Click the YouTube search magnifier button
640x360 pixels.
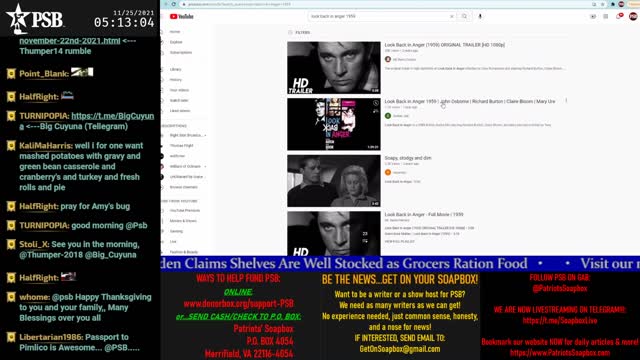(464, 16)
